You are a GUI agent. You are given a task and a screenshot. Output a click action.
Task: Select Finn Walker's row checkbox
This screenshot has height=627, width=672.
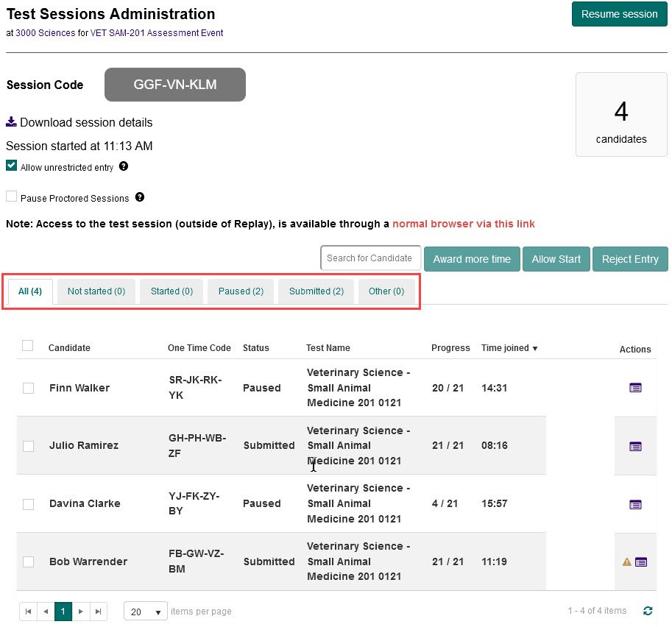tap(28, 388)
